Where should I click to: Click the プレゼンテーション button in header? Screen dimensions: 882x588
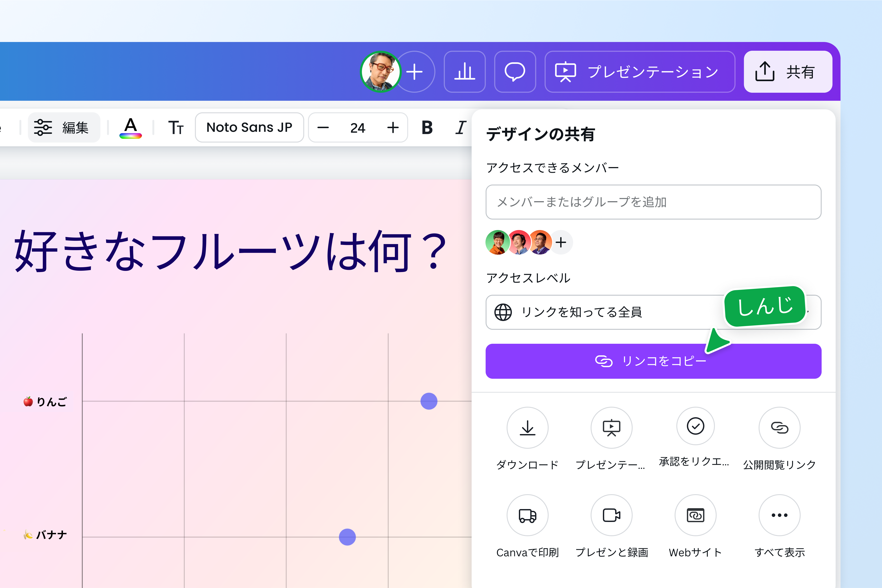[x=640, y=72]
